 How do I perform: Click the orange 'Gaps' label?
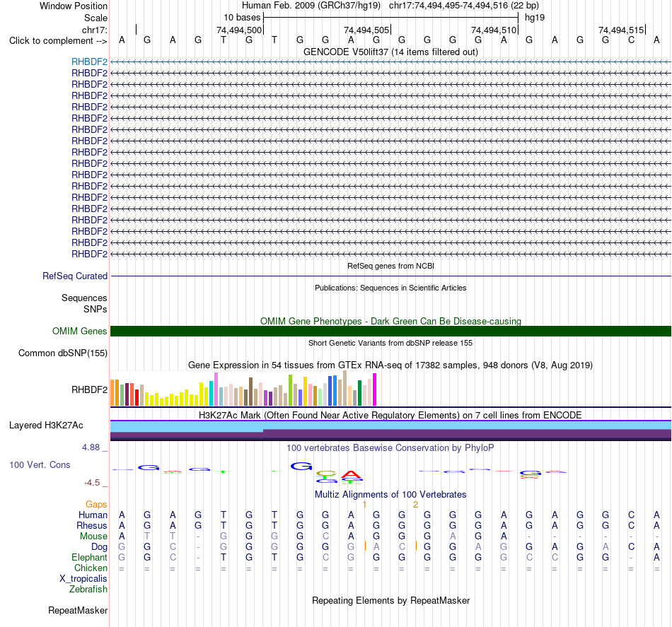96,505
